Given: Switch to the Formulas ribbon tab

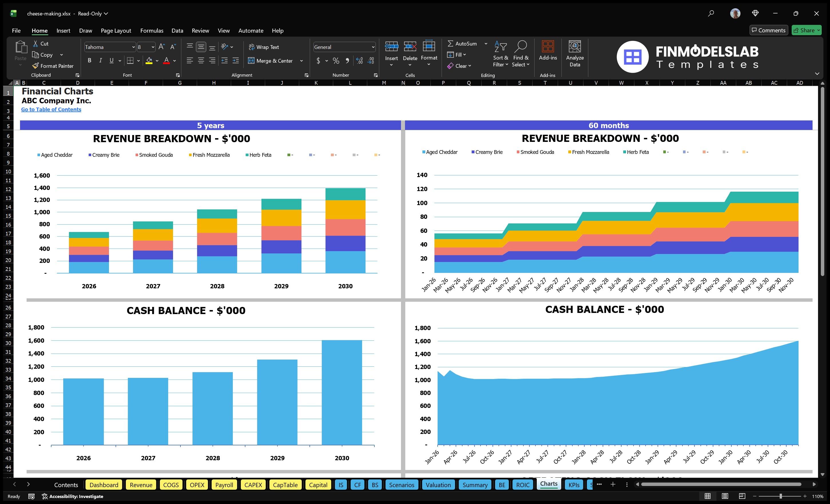Looking at the screenshot, I should click(152, 30).
